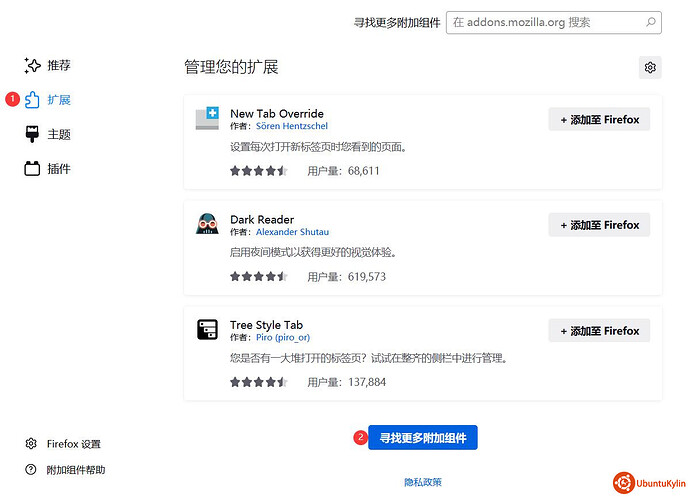Add Tree Style Tab to Firefox
Image resolution: width=690 pixels, height=497 pixels.
[x=599, y=331]
